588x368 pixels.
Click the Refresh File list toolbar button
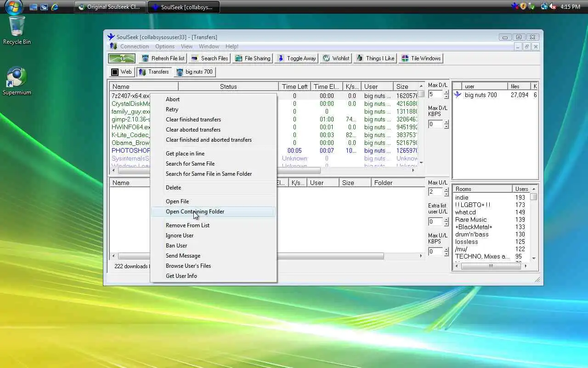click(x=163, y=58)
